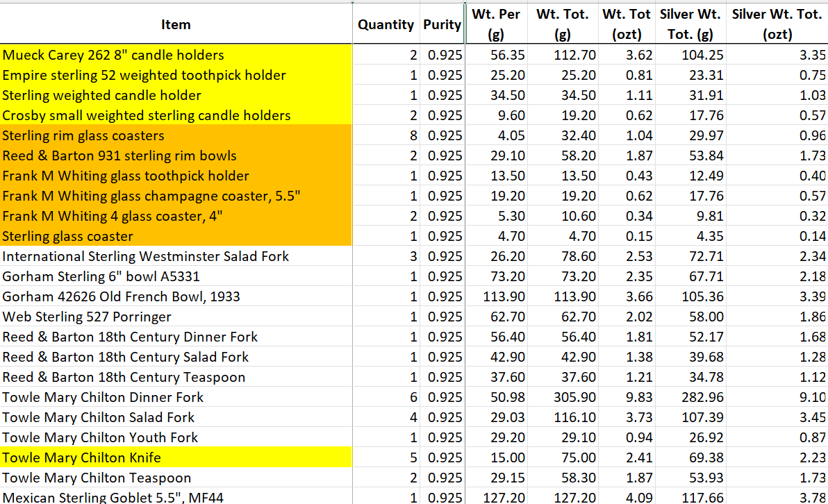Screen dimensions: 828x504
Task: Select the 13.50 weight-per cell
Action: click(x=496, y=176)
